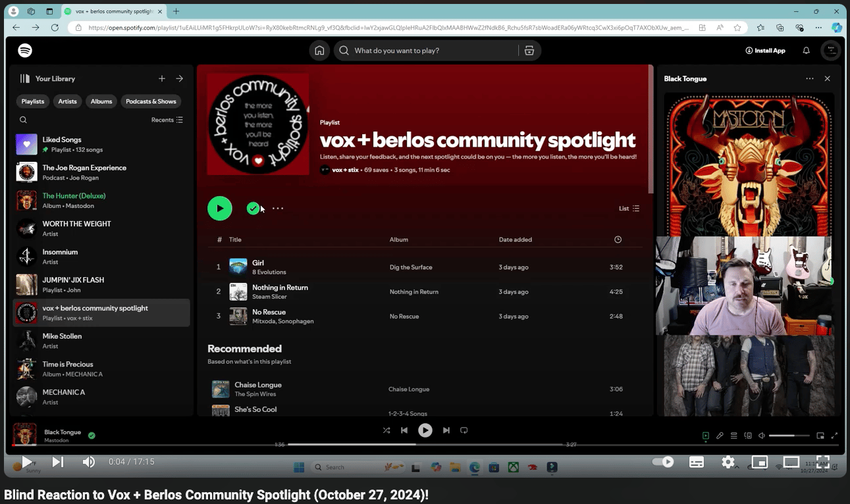Open the Insomnium artist entry

coord(101,257)
